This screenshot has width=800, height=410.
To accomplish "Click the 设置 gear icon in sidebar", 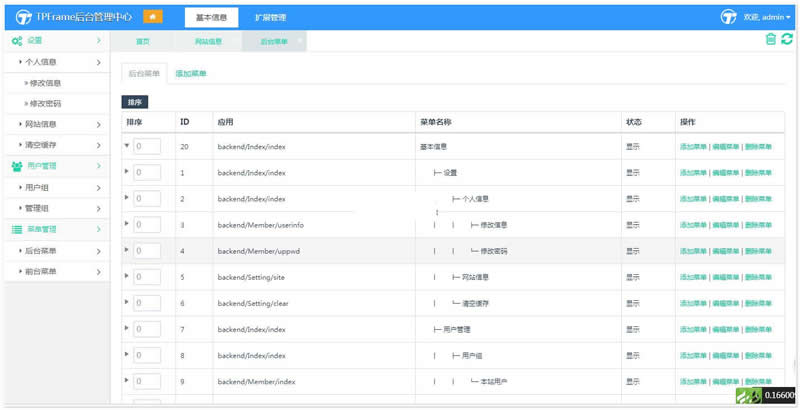I will tap(17, 41).
